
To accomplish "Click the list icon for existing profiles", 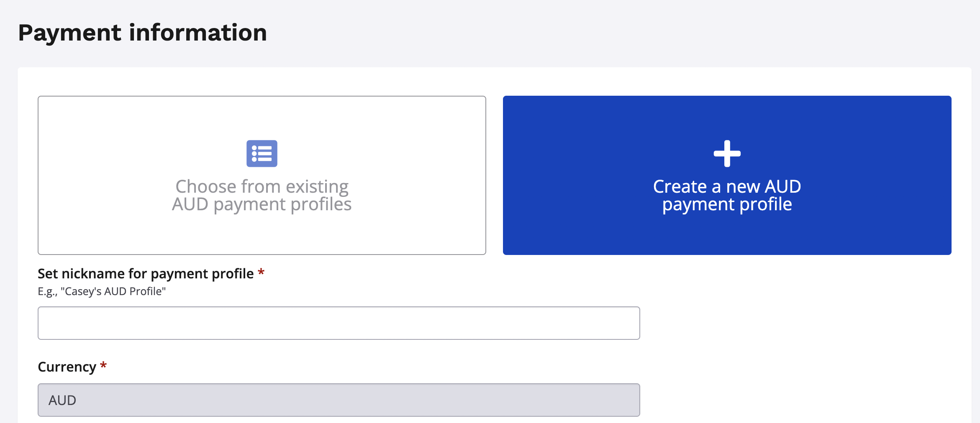I will (x=262, y=153).
